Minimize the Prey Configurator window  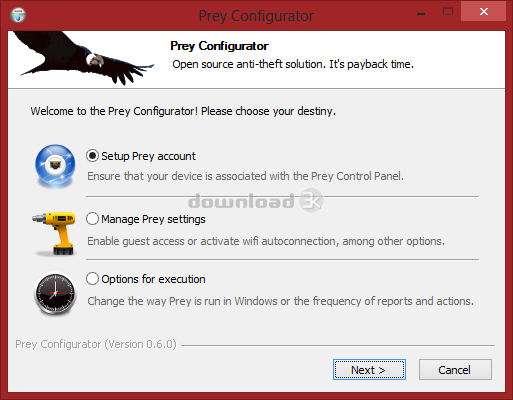[x=421, y=14]
